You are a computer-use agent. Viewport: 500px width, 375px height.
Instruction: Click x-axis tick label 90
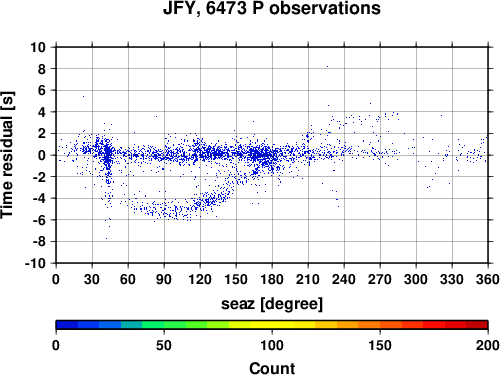164,279
